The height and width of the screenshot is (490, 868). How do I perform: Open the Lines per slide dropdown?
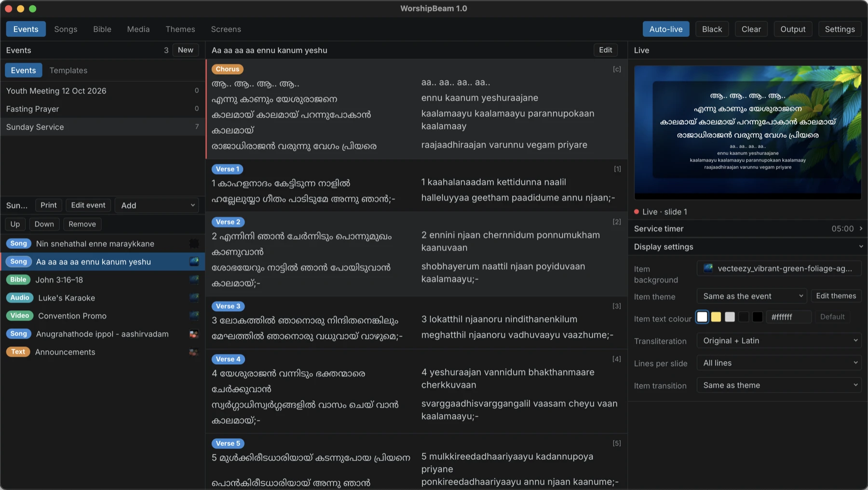[x=779, y=363]
